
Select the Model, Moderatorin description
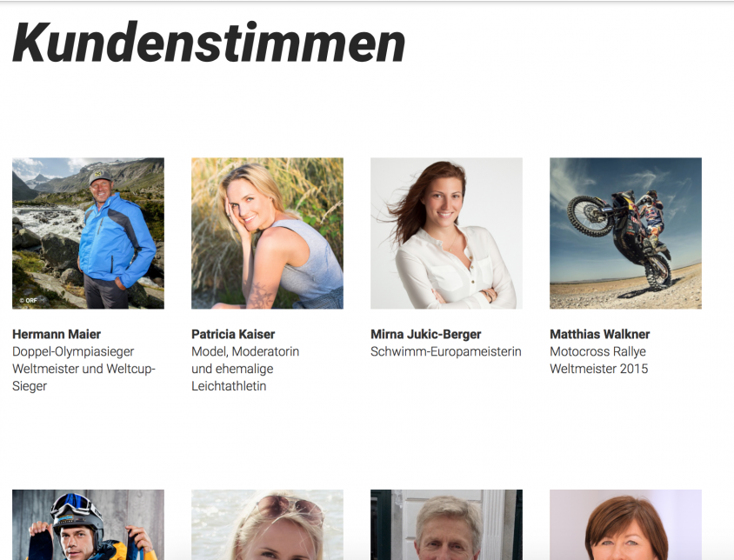coord(245,351)
